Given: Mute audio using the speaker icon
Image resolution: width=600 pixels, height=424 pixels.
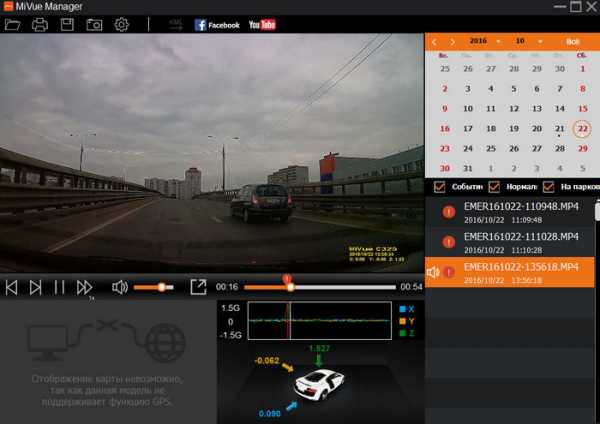Looking at the screenshot, I should 120,287.
